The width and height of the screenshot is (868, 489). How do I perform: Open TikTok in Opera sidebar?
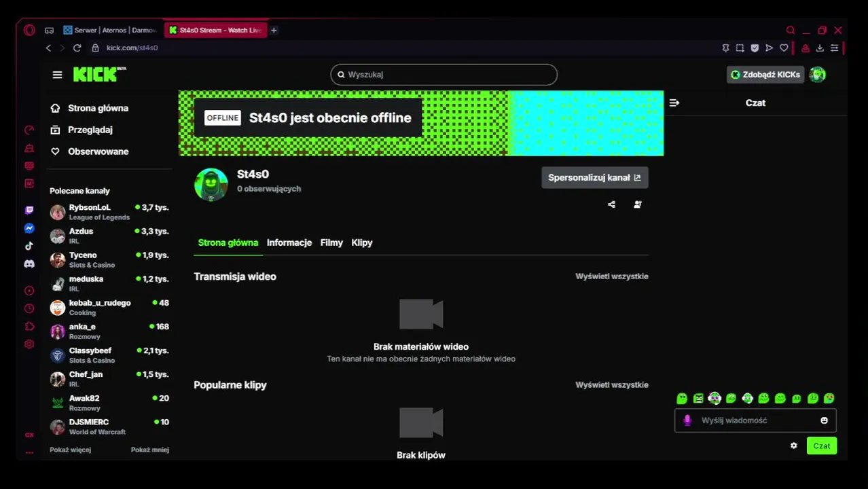tap(29, 246)
